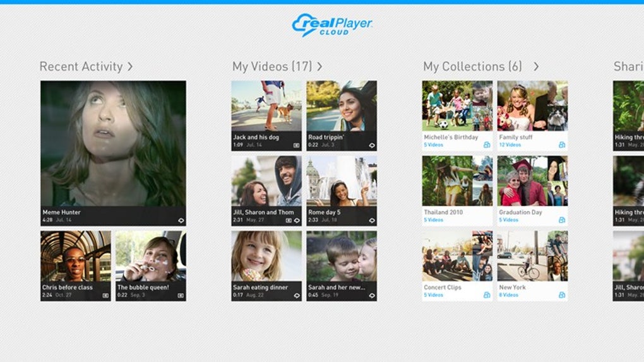Click the '4:28' duration on Meme Hunter
This screenshot has width=644, height=362.
[47, 220]
